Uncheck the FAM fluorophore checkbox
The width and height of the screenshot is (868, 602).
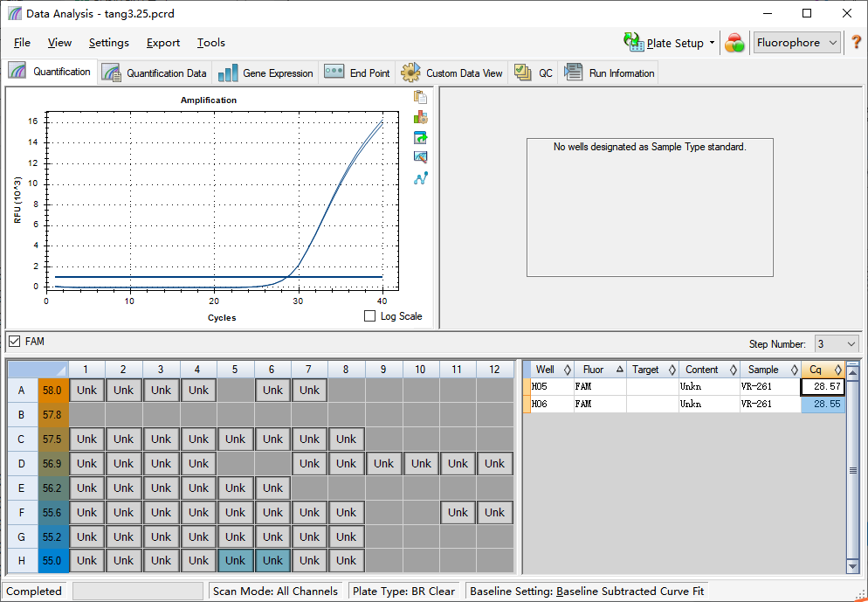(15, 341)
